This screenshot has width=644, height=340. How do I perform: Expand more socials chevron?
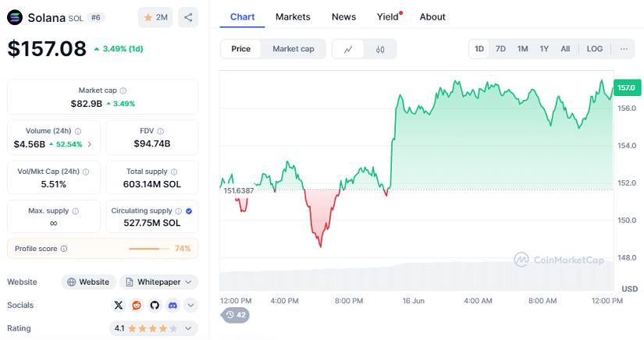190,305
